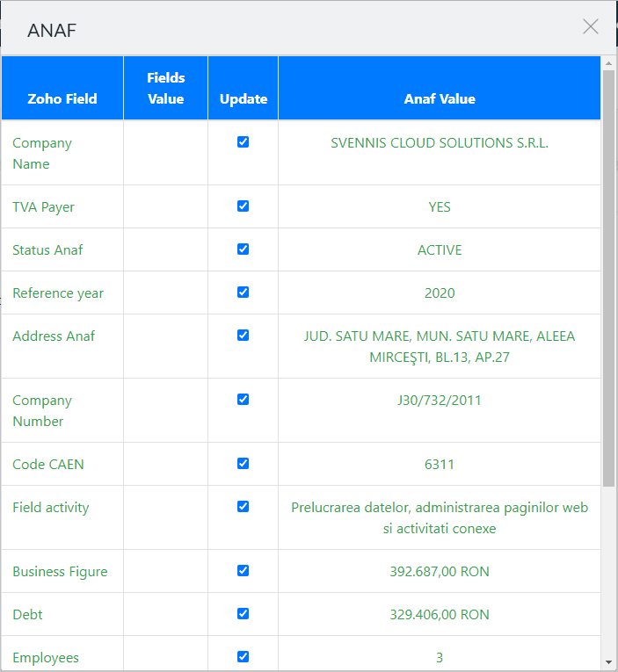Toggle the TVA Payer update checkbox
Screen dimensions: 618x672
point(244,206)
